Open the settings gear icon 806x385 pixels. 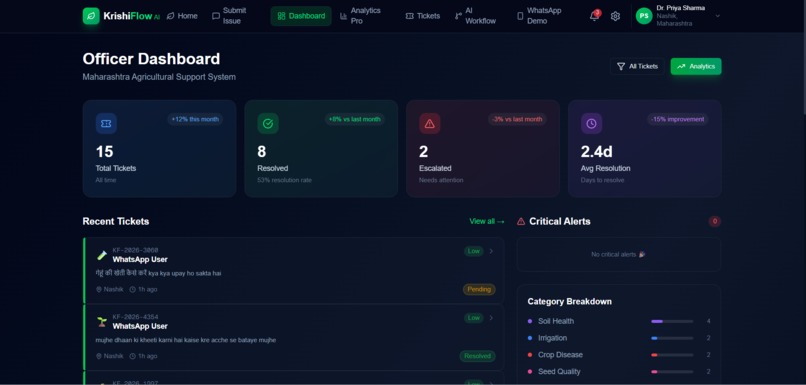click(615, 16)
